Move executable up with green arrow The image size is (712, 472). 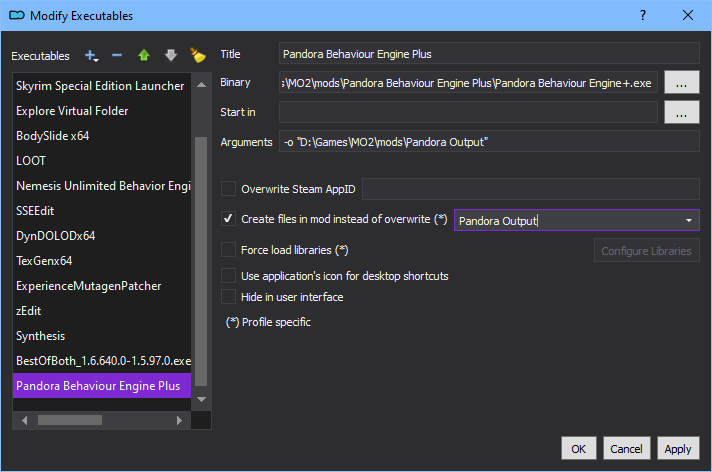pos(144,55)
